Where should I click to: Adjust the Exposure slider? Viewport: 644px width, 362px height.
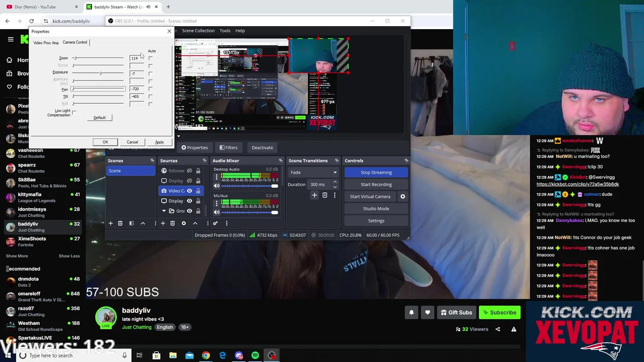pyautogui.click(x=100, y=73)
